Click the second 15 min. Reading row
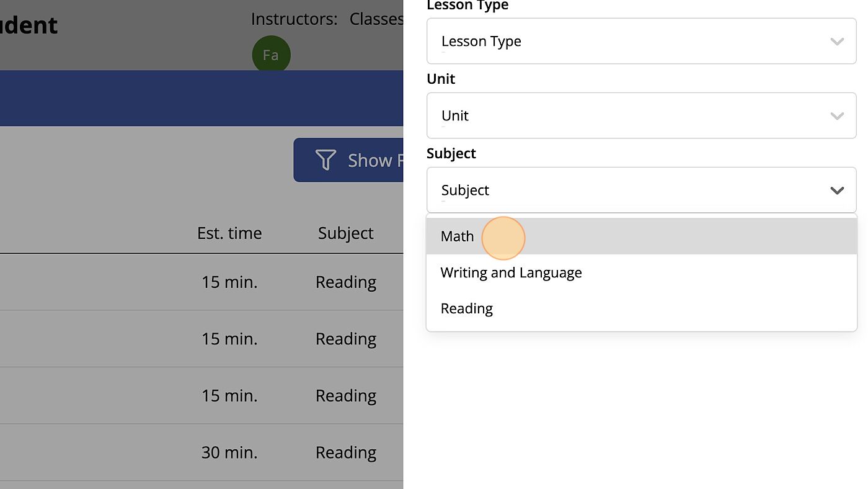 pos(229,339)
